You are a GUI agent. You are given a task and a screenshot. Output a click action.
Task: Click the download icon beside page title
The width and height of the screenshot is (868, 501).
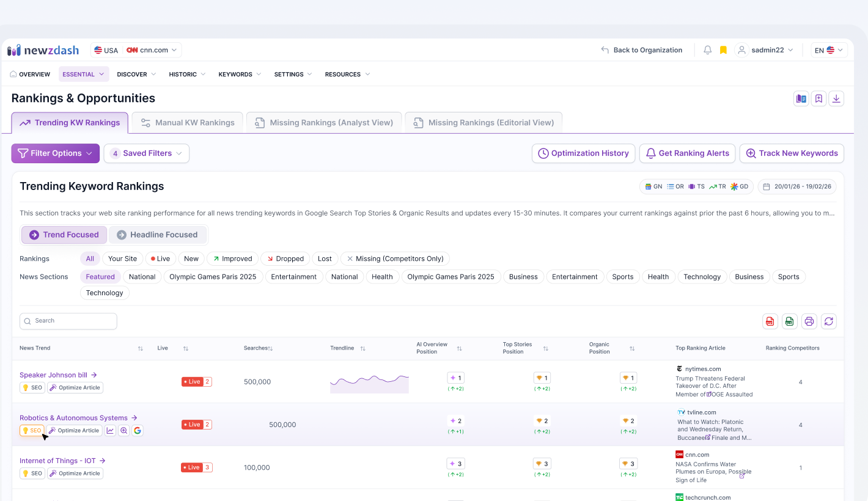(x=837, y=98)
